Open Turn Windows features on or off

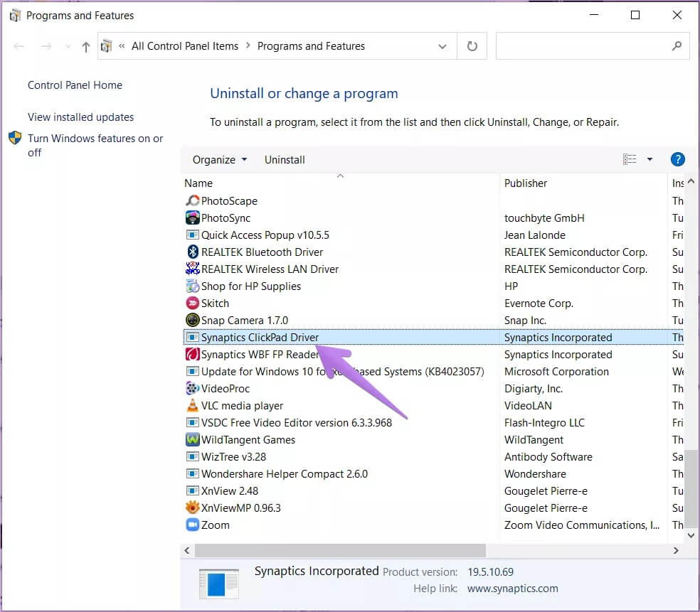(95, 146)
